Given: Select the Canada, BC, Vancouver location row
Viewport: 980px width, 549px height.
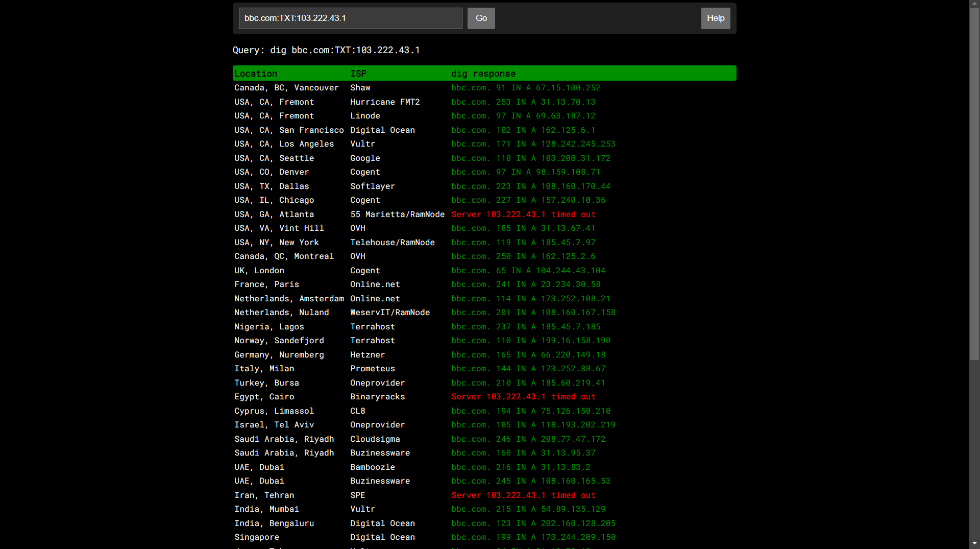Looking at the screenshot, I should tap(286, 88).
